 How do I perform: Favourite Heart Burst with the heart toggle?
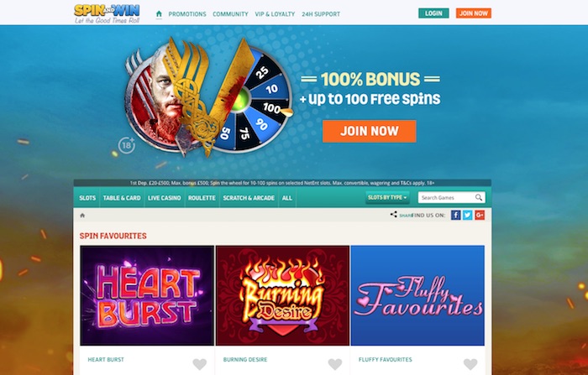pos(200,364)
